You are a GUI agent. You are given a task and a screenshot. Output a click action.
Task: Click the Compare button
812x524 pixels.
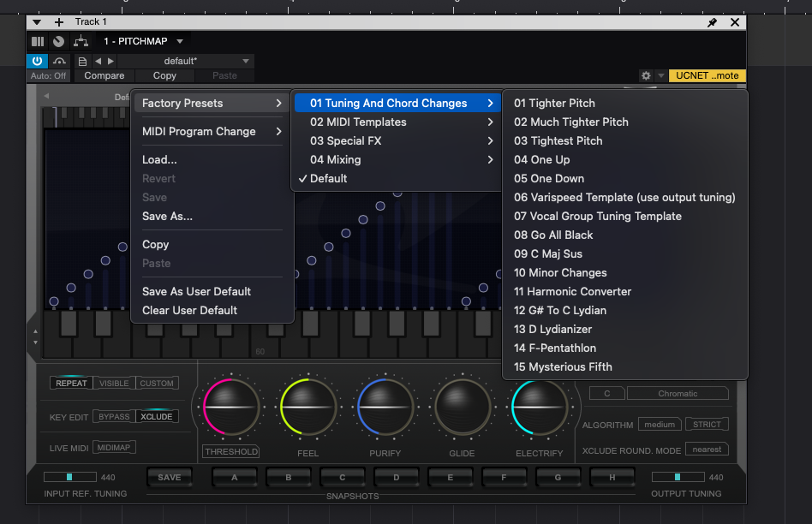pos(104,75)
